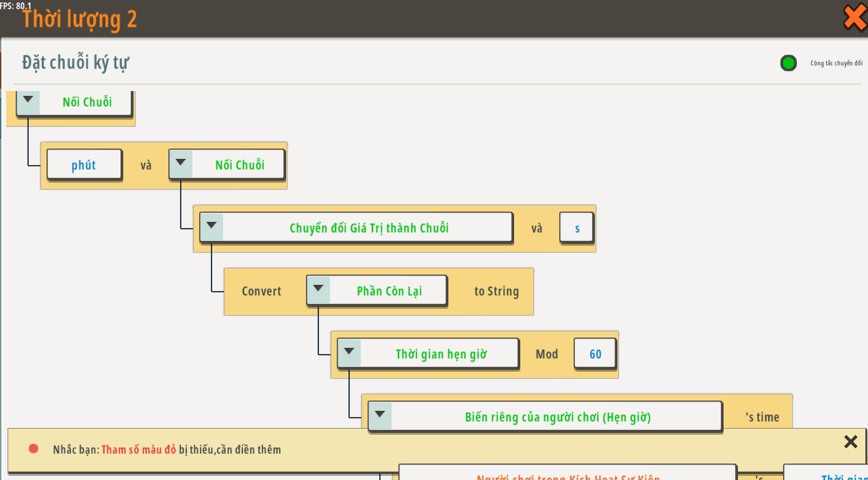
Task: Expand the topmost Nối Chuỗi dropdown arrow
Action: (28, 101)
